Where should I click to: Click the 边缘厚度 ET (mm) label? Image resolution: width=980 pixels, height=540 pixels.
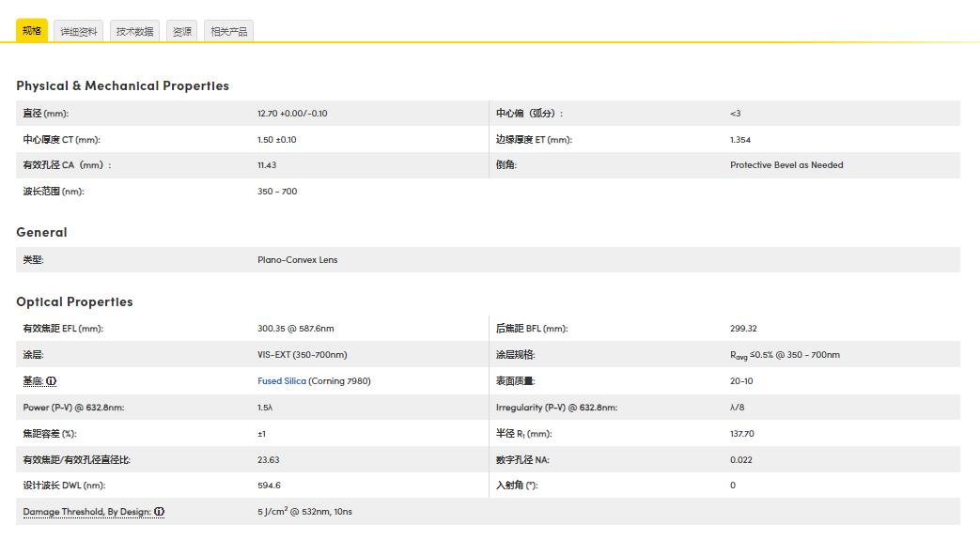point(534,140)
